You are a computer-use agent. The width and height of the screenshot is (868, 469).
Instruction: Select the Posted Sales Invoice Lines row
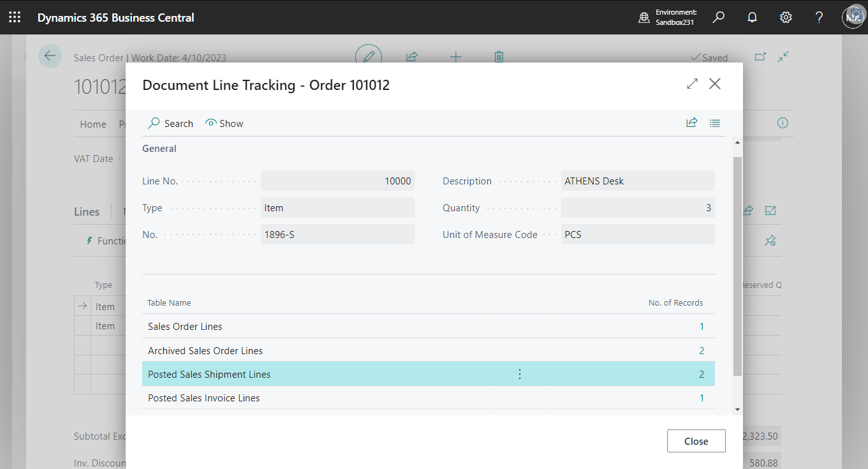[x=204, y=398]
